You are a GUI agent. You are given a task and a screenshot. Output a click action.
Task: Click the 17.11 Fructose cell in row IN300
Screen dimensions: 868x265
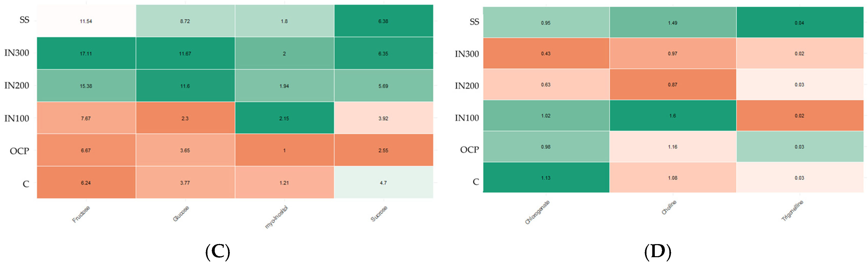[86, 53]
